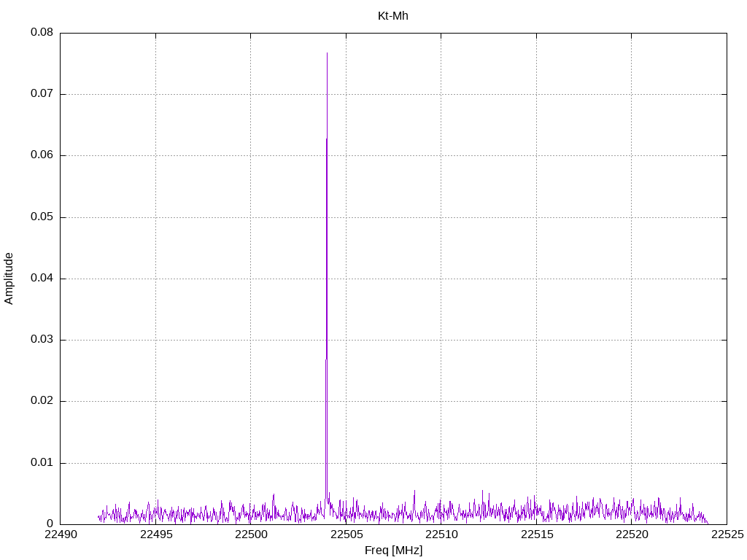
Task: Select the 0.02 y-axis tick label
Action: tap(41, 401)
